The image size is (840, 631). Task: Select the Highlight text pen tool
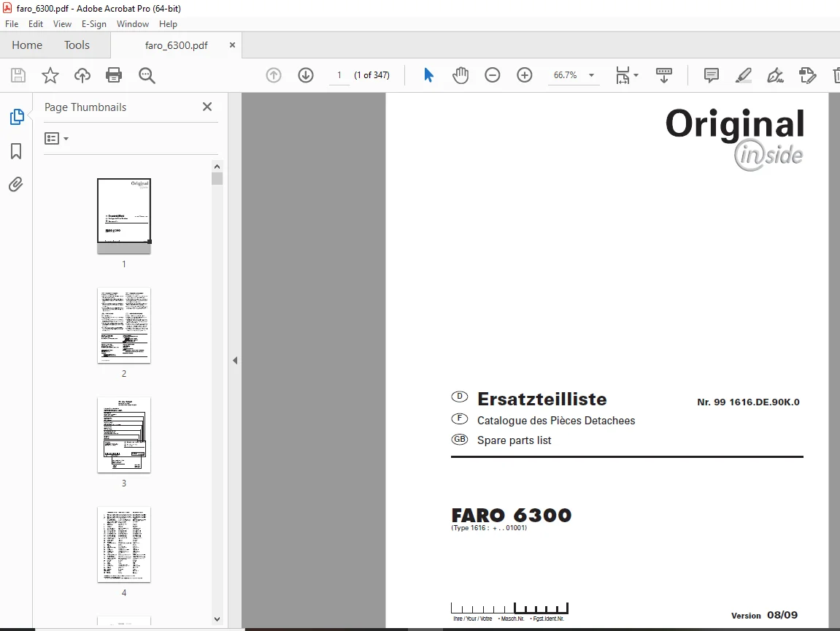(x=743, y=75)
